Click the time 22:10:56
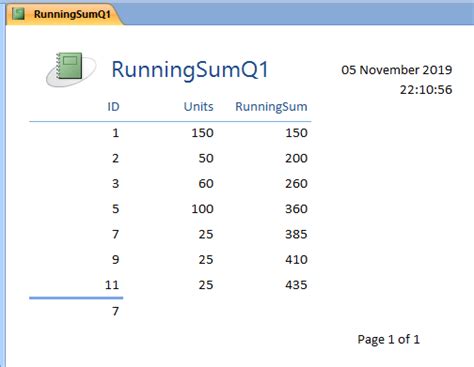Viewport: 474px width, 367px height. point(426,89)
